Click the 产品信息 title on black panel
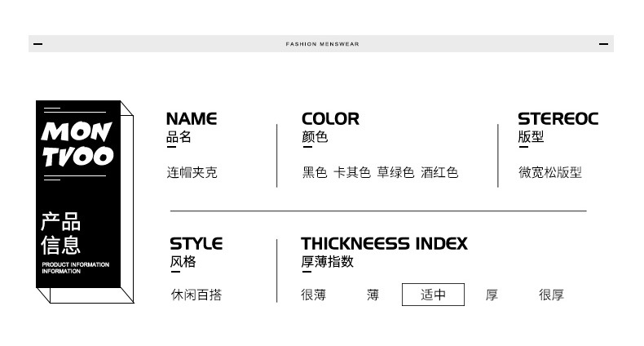Viewport: 644px width, 346px height. pos(60,233)
